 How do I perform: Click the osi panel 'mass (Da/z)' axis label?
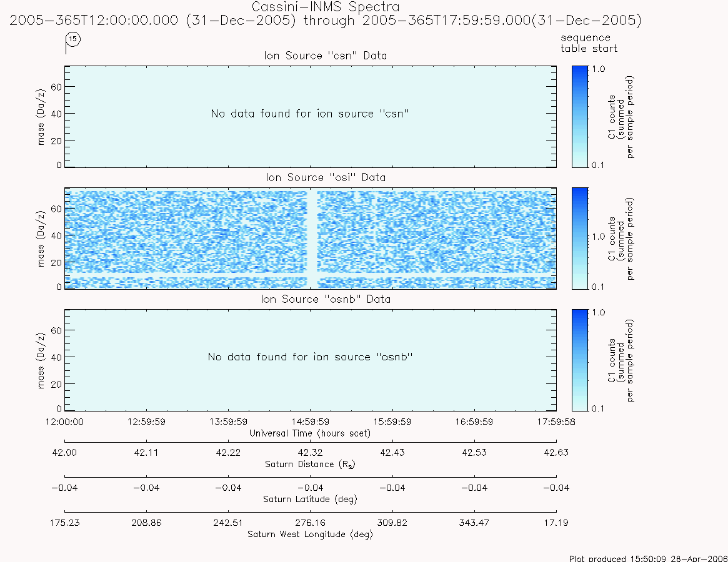(41, 239)
